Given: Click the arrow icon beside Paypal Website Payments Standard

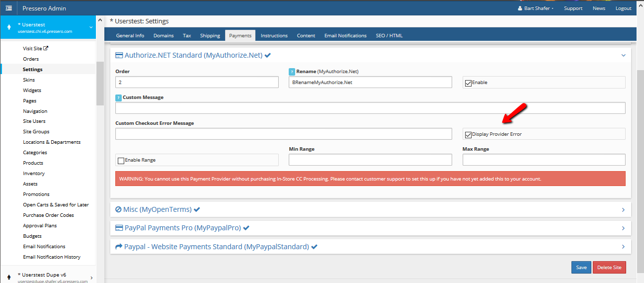Looking at the screenshot, I should [x=119, y=246].
